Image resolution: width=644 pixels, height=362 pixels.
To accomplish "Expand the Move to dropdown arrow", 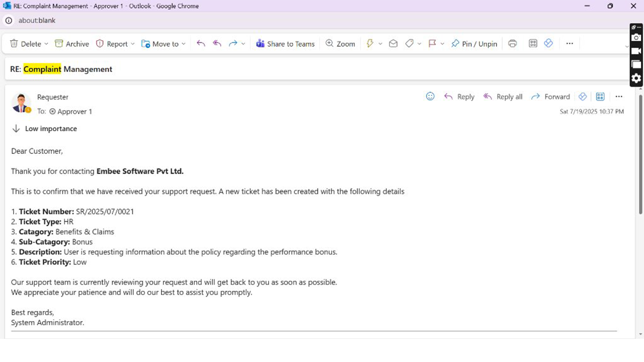I will (184, 44).
